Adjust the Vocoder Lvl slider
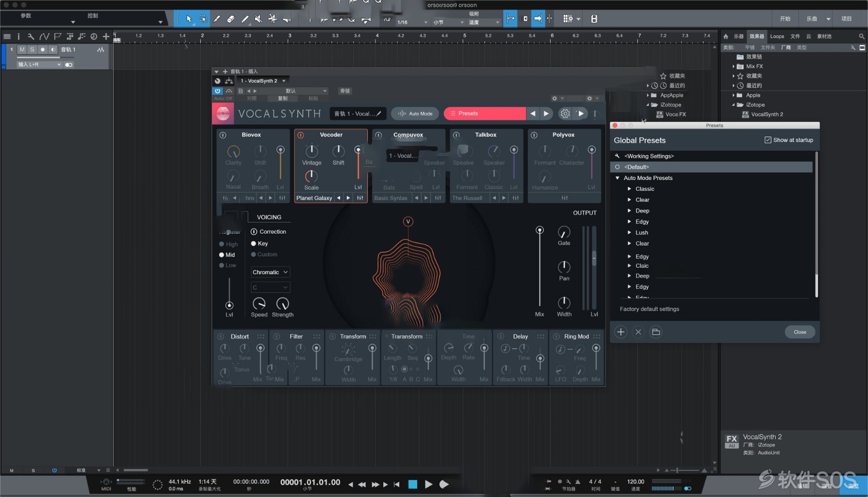Screen dimensions: 868x497 point(358,163)
